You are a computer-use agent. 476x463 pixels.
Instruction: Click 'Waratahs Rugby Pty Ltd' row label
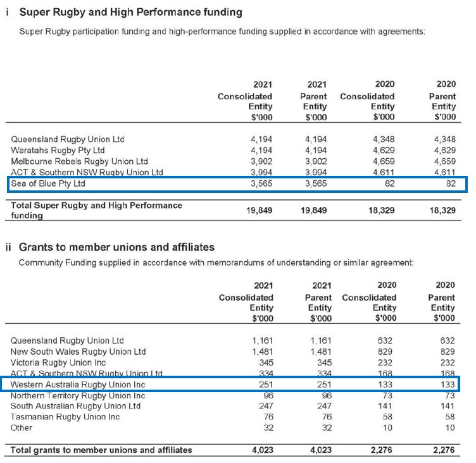[x=58, y=151]
